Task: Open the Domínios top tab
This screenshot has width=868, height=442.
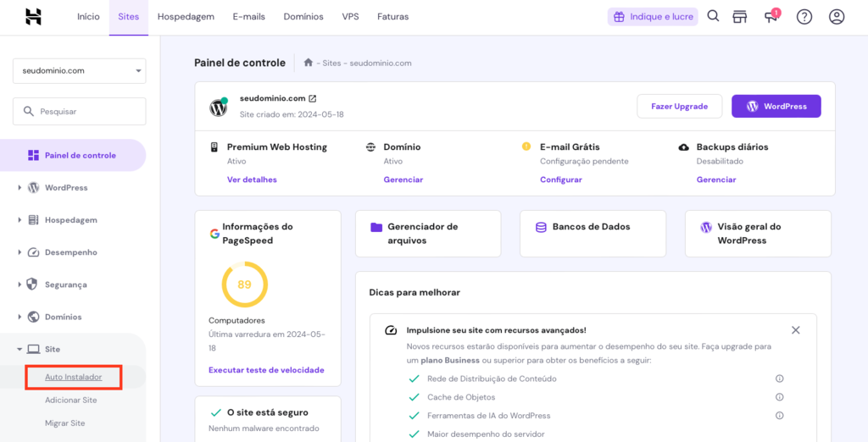Action: point(303,17)
